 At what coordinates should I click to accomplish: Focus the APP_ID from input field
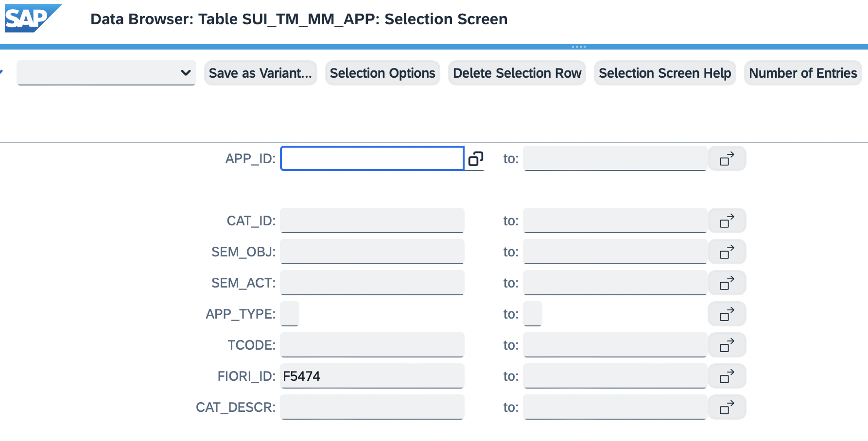click(x=372, y=159)
